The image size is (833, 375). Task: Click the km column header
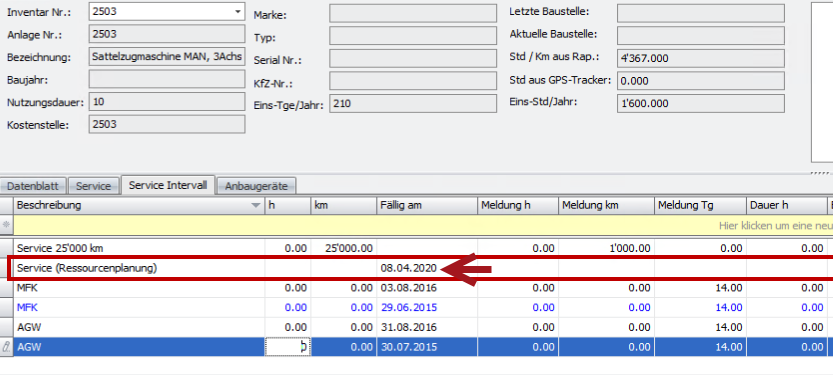pyautogui.click(x=344, y=206)
